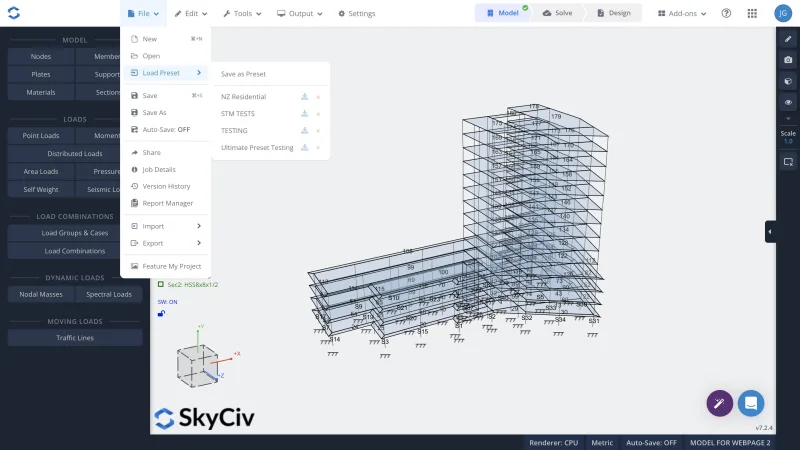
Task: Open the Output dropdown menu
Action: [x=300, y=14]
